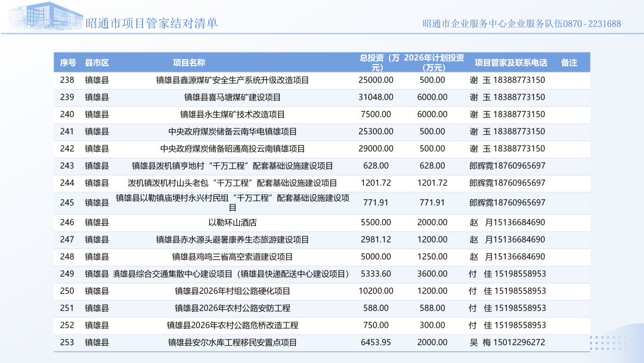Click planned investment value 3600.00
The image size is (644, 363).
coord(432,274)
